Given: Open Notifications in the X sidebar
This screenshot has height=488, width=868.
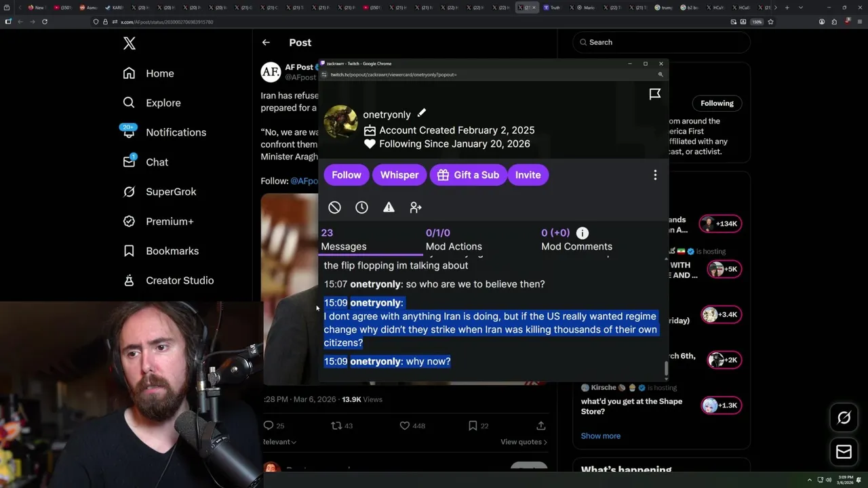Looking at the screenshot, I should pos(164,132).
